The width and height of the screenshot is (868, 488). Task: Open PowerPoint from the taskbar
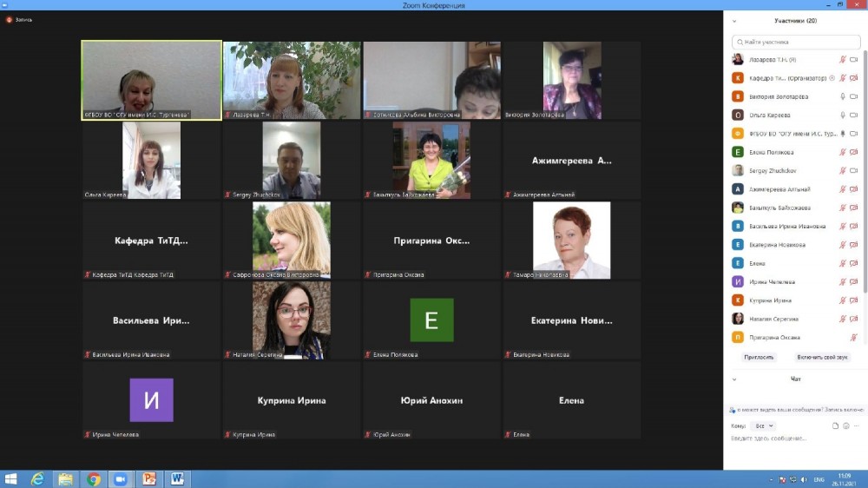point(148,478)
